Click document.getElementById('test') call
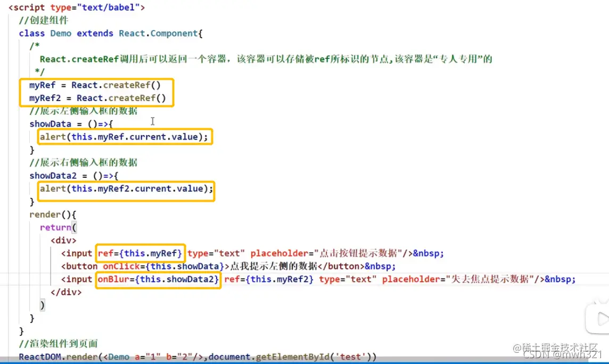Image resolution: width=609 pixels, height=364 pixels. click(x=290, y=357)
